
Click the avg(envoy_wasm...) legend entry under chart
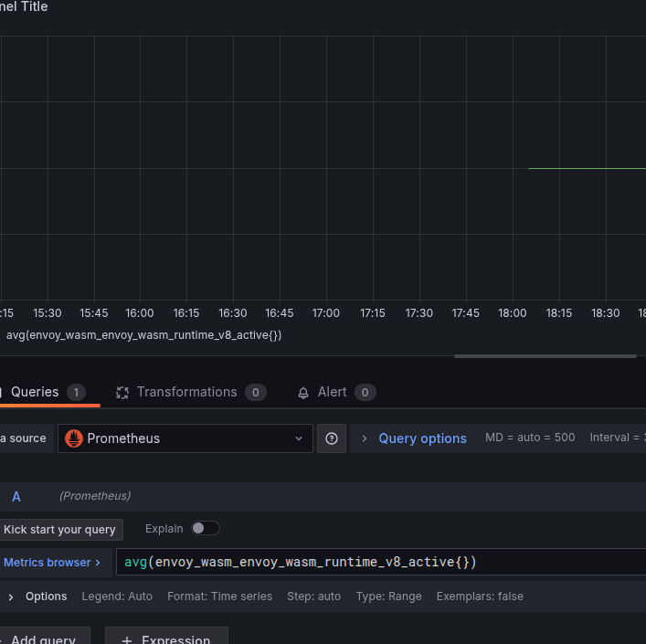pyautogui.click(x=143, y=335)
